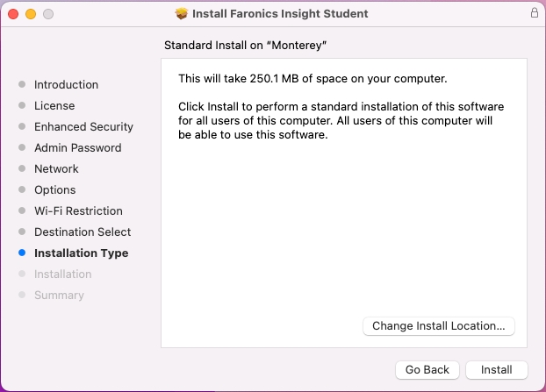Select the Introduction step in sidebar
Image resolution: width=546 pixels, height=392 pixels.
[66, 85]
